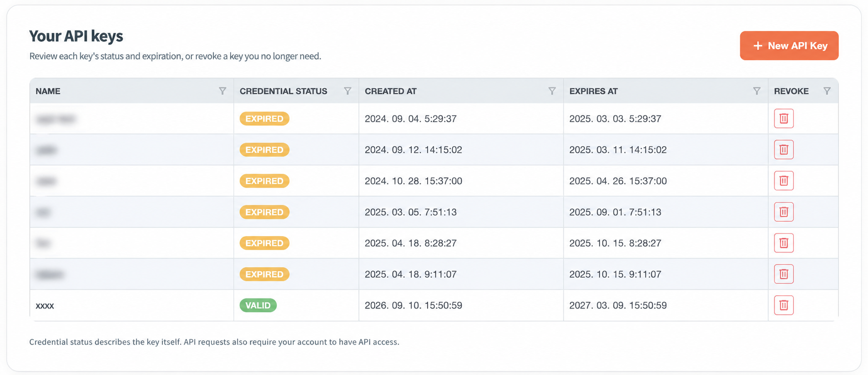Revoke the valid xxxx API key
This screenshot has width=868, height=375.
tap(784, 305)
